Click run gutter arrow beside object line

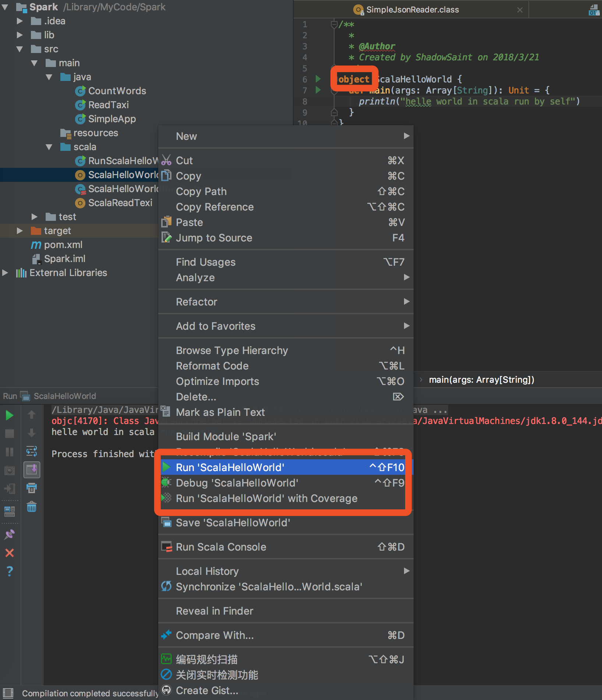click(x=318, y=79)
